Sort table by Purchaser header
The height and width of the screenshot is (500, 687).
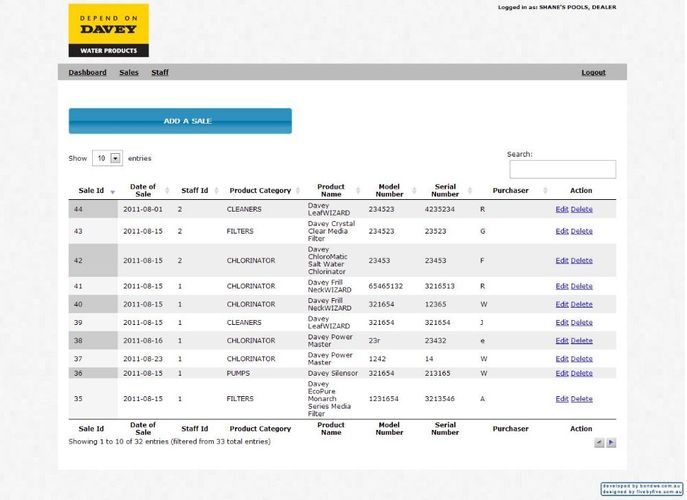pos(511,190)
